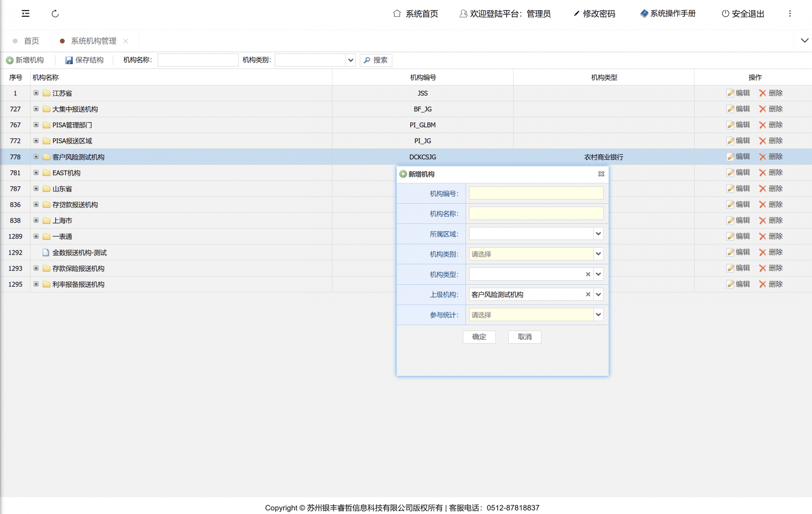The width and height of the screenshot is (812, 514).
Task: Expand the 江苏省 tree node
Action: point(36,93)
